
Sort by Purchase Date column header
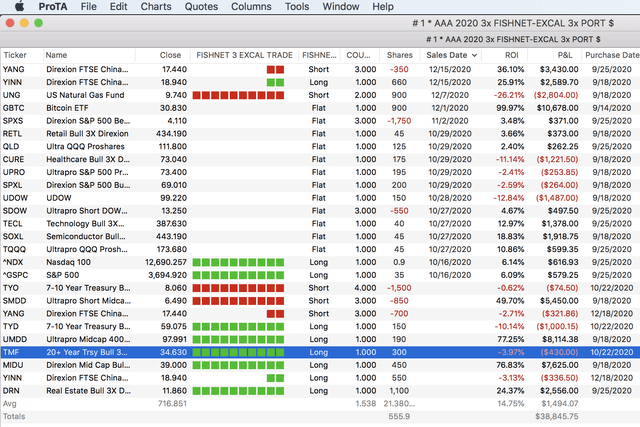612,55
